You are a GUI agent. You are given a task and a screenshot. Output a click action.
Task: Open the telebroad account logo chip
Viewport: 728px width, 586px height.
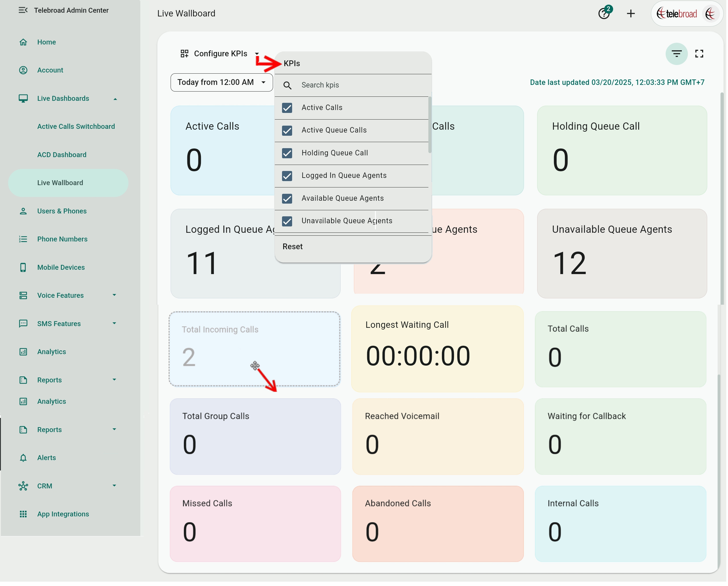click(688, 14)
